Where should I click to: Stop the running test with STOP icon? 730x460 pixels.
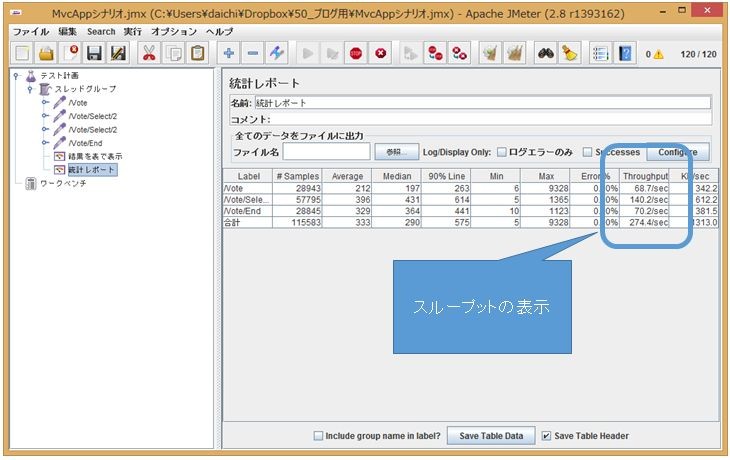(356, 54)
